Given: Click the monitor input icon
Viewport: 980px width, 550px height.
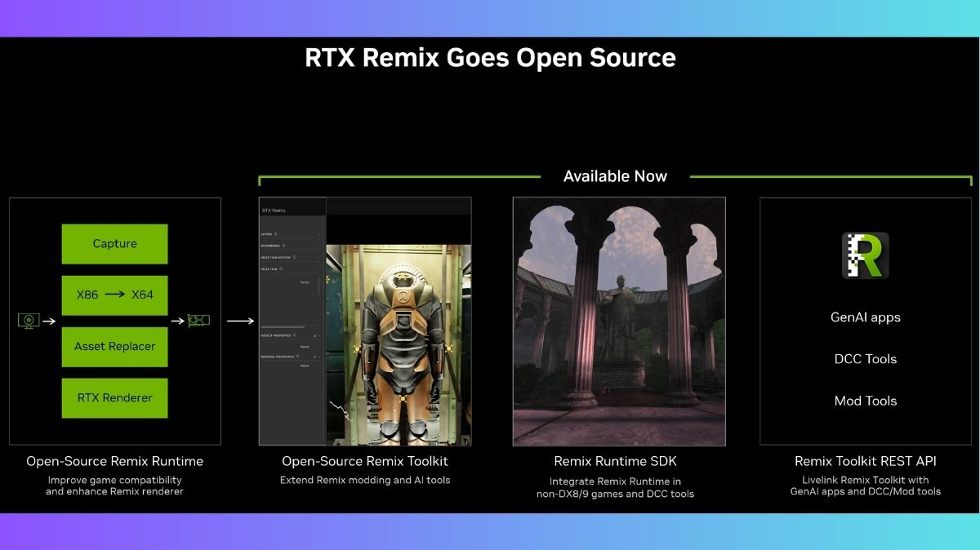Looking at the screenshot, I should 29,321.
